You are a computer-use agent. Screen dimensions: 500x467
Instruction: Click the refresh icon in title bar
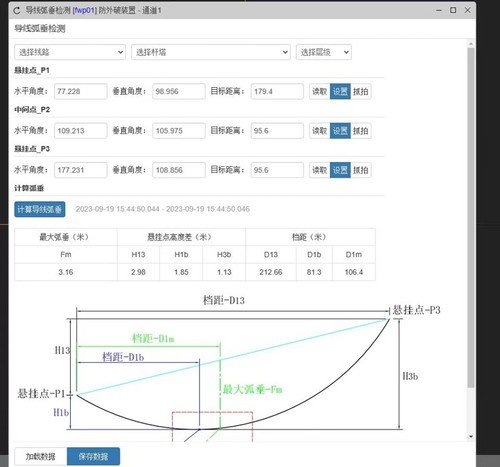(17, 11)
